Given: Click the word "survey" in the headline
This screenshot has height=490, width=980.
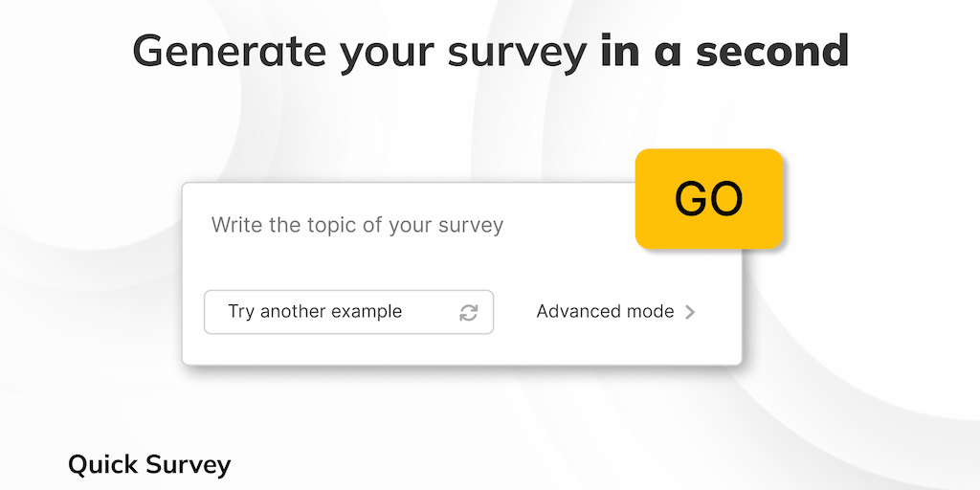Looking at the screenshot, I should (520, 53).
